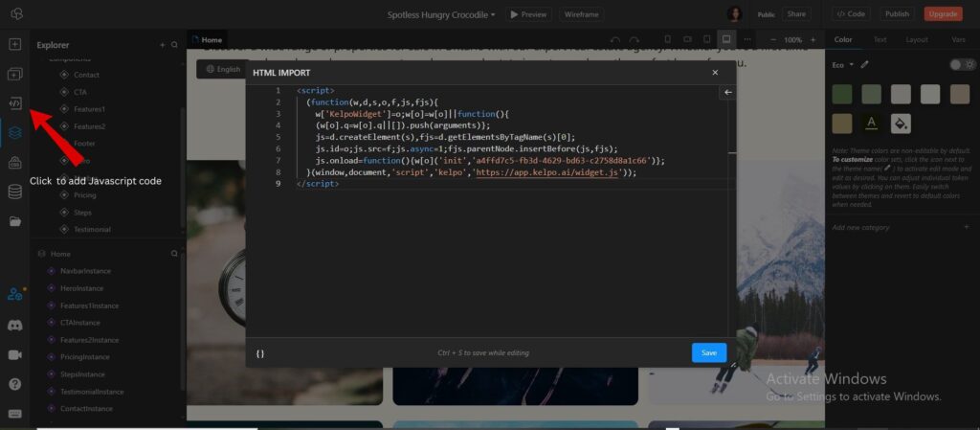Viewport: 980px width, 430px height.
Task: Click the widget.js URL in code
Action: tap(546, 172)
